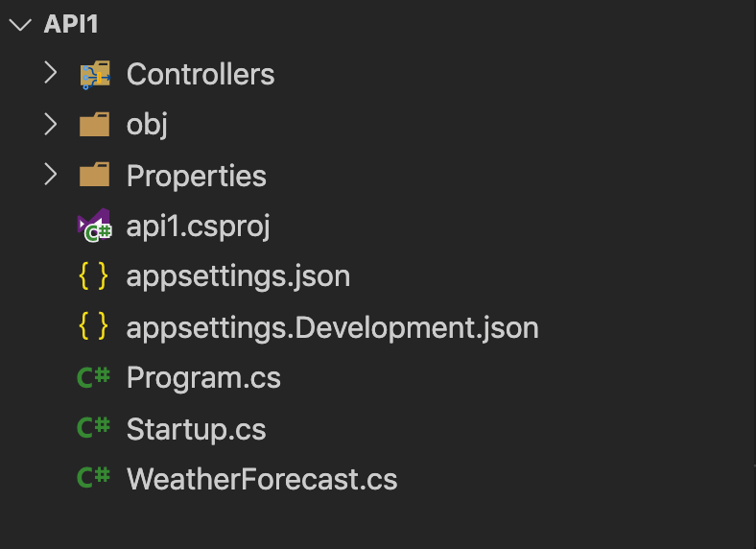Select the api1.csproj file name
The height and width of the screenshot is (549, 756).
click(198, 227)
